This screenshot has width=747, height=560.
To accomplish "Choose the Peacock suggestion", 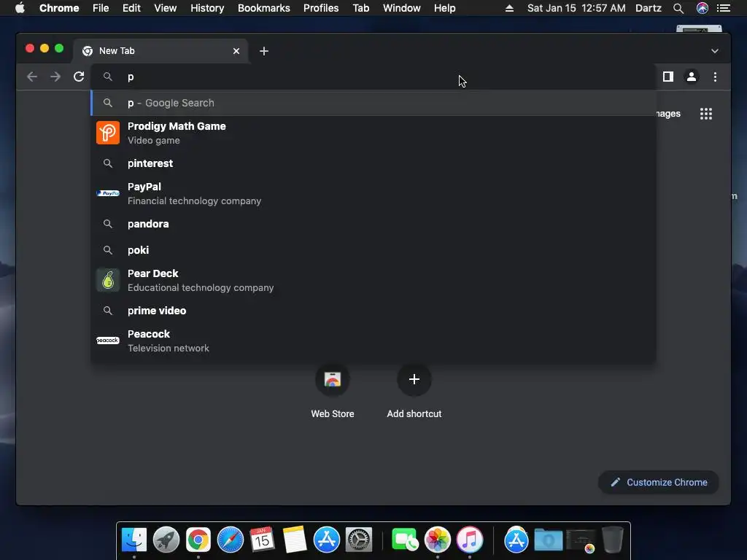I will click(373, 341).
